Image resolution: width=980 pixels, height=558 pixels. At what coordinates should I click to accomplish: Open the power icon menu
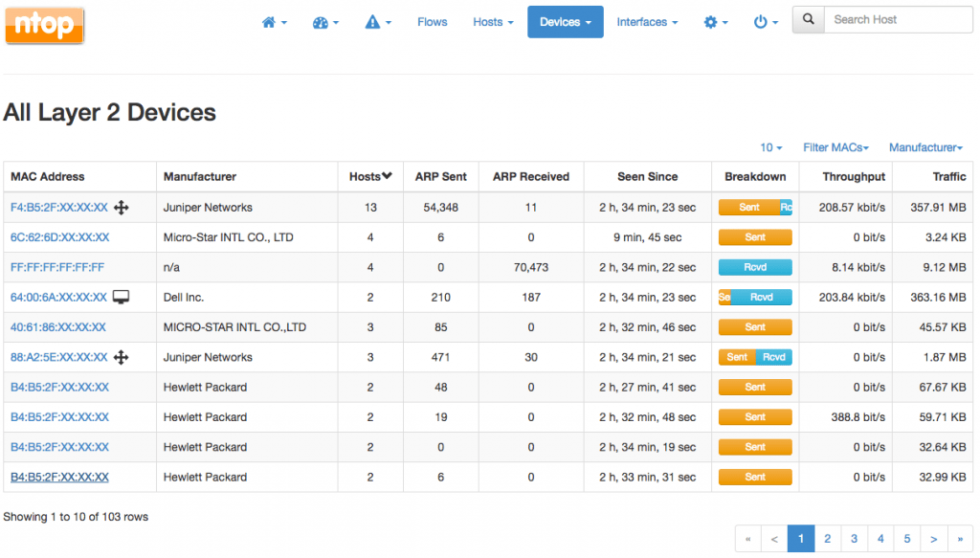click(766, 22)
